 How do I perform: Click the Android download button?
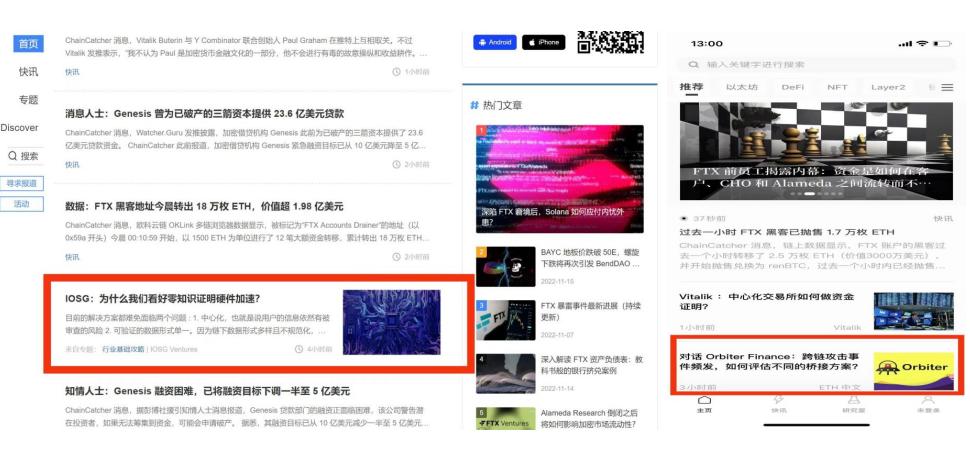pos(494,42)
